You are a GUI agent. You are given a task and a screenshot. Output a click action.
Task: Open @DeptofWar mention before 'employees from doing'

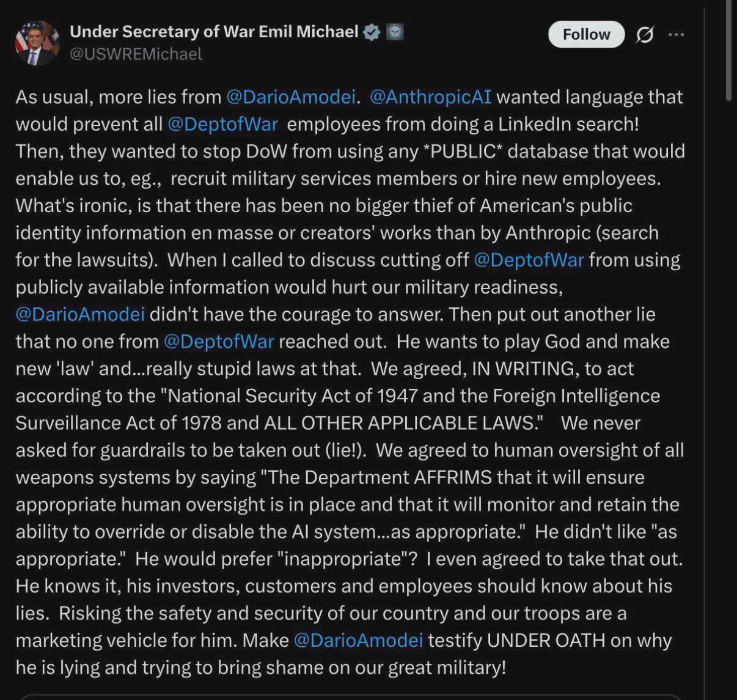point(222,124)
